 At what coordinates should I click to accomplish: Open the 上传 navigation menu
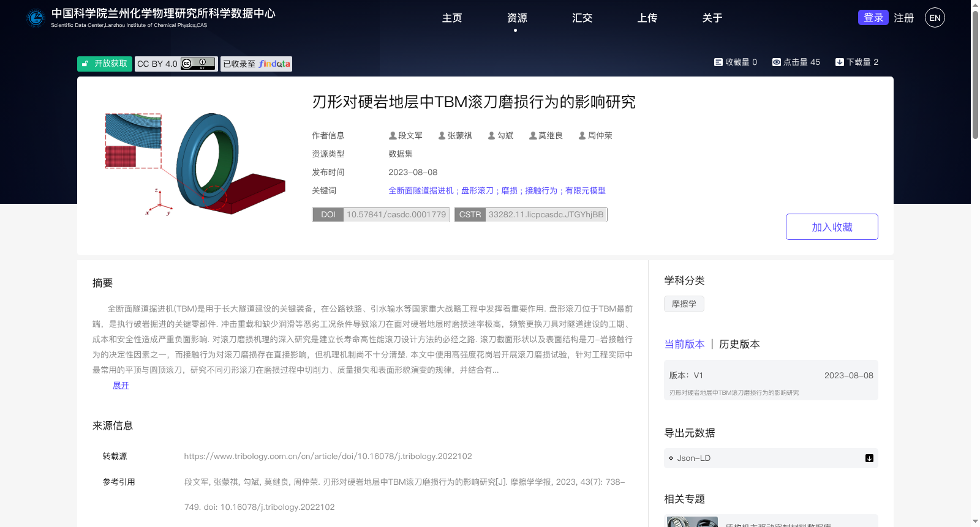click(647, 18)
